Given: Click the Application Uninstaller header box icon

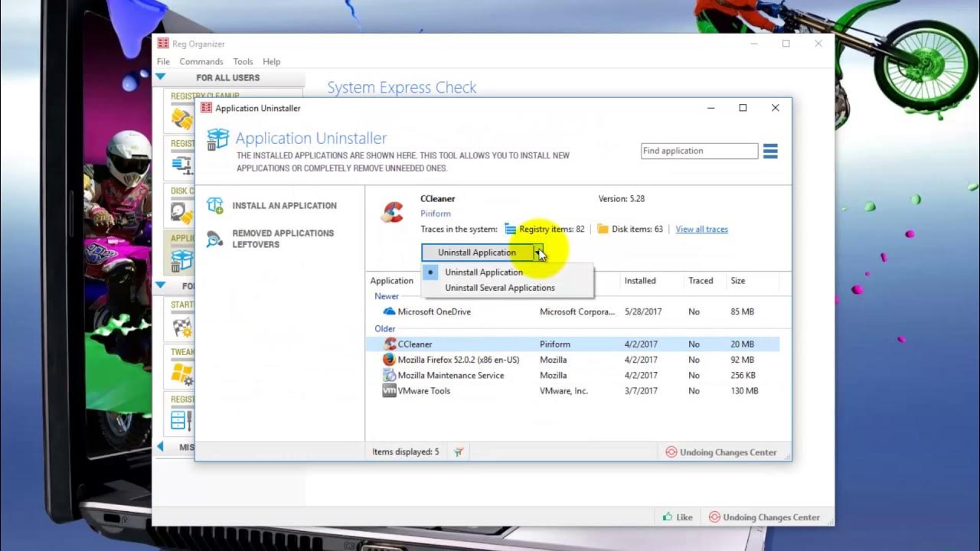Looking at the screenshot, I should pyautogui.click(x=217, y=139).
